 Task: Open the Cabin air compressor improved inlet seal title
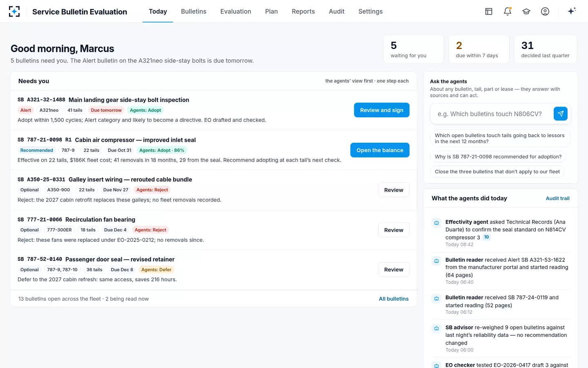tap(135, 140)
